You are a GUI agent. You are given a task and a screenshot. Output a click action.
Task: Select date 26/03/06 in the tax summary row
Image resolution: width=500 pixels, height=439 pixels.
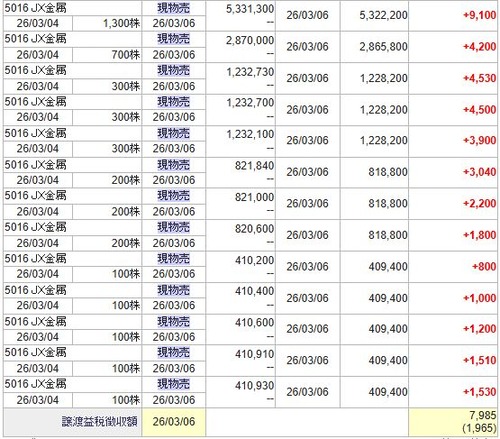[174, 422]
